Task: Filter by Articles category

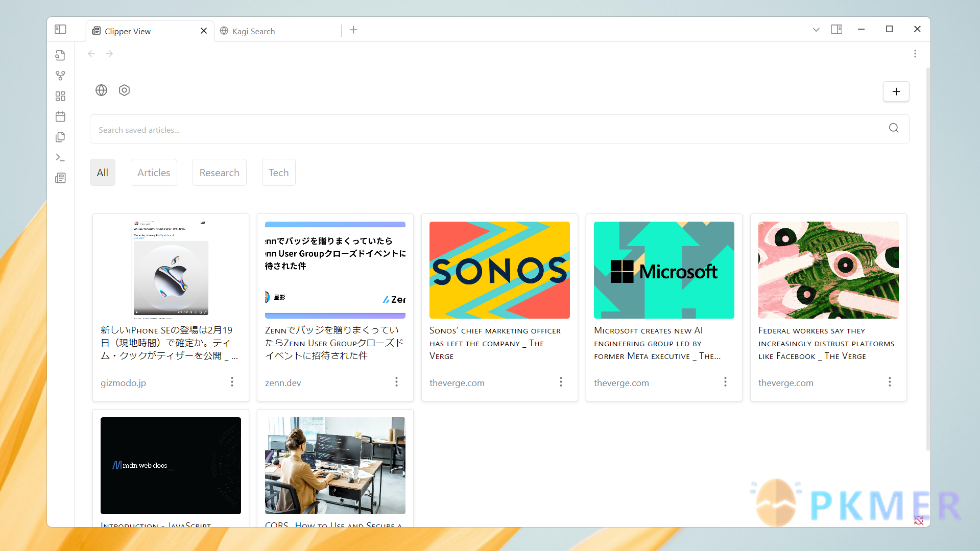Action: tap(154, 173)
